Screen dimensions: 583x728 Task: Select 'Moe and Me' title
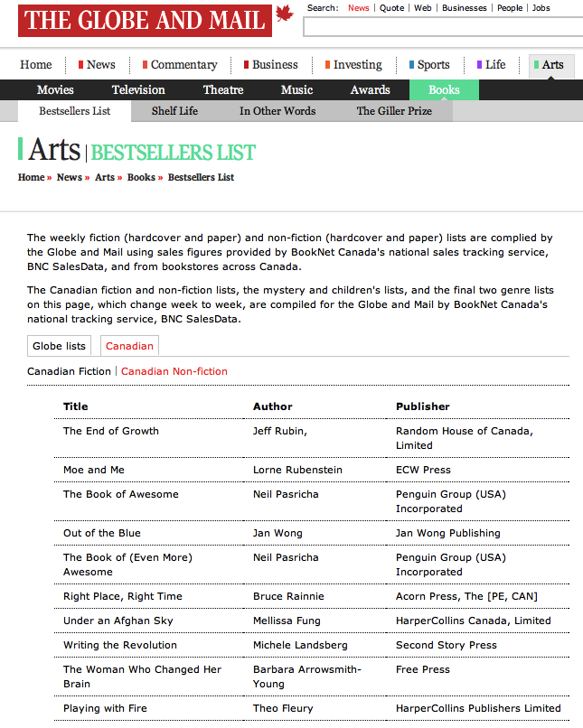coord(94,470)
